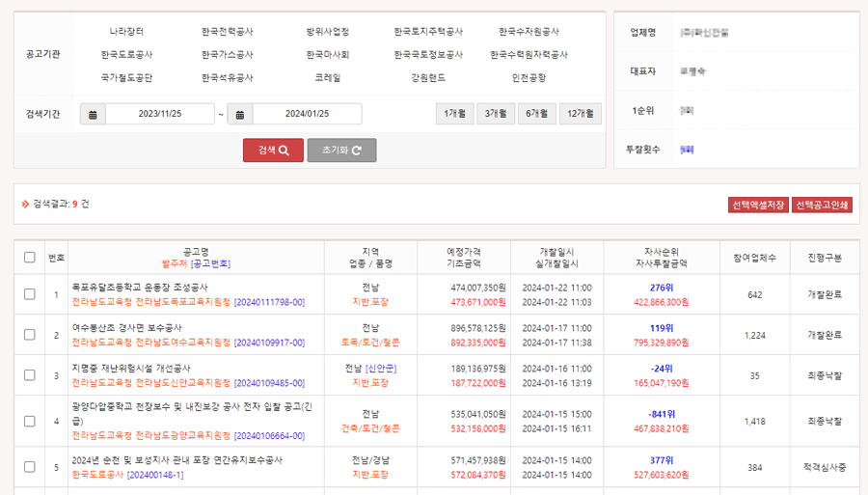
Task: Open bid number link 20240111798-00
Action: (x=269, y=302)
